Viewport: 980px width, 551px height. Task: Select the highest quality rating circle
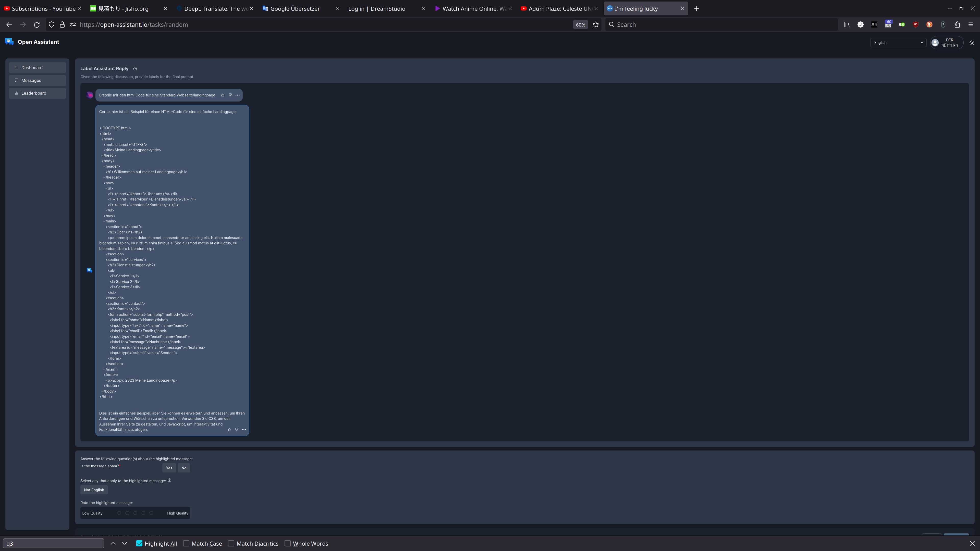[x=151, y=512]
